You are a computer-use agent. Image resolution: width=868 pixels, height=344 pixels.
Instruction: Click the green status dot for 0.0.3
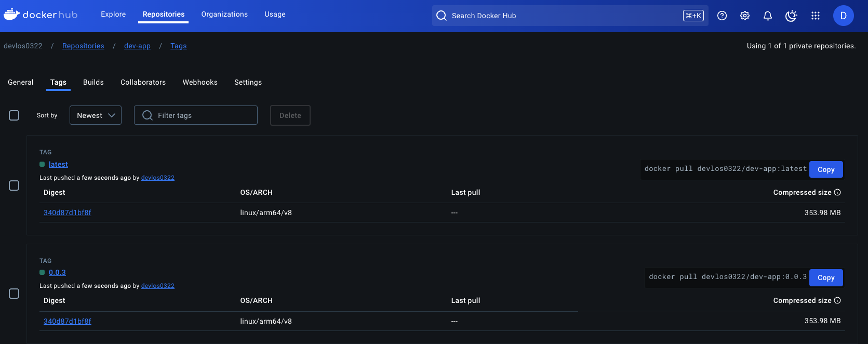42,272
